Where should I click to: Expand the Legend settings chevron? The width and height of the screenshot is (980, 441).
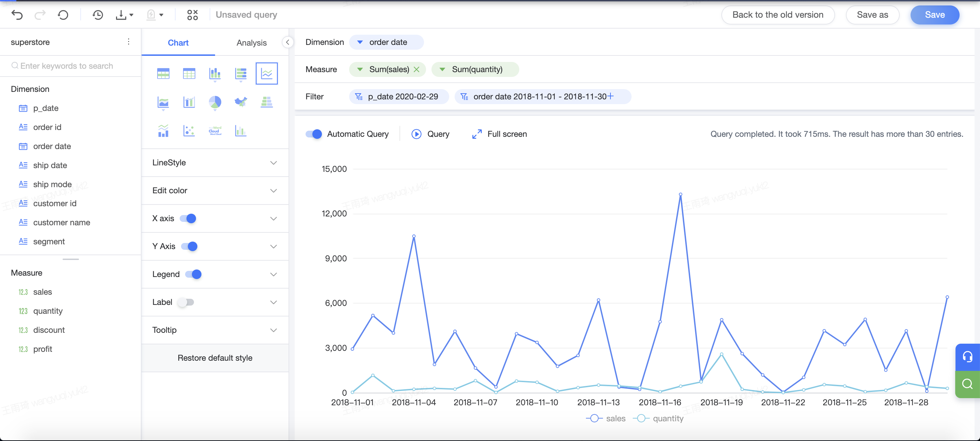click(274, 274)
